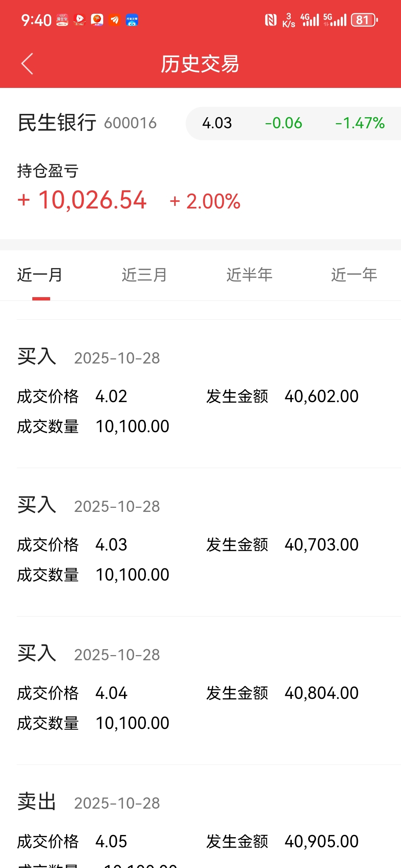Tap the 4G signal strength icon

click(310, 20)
